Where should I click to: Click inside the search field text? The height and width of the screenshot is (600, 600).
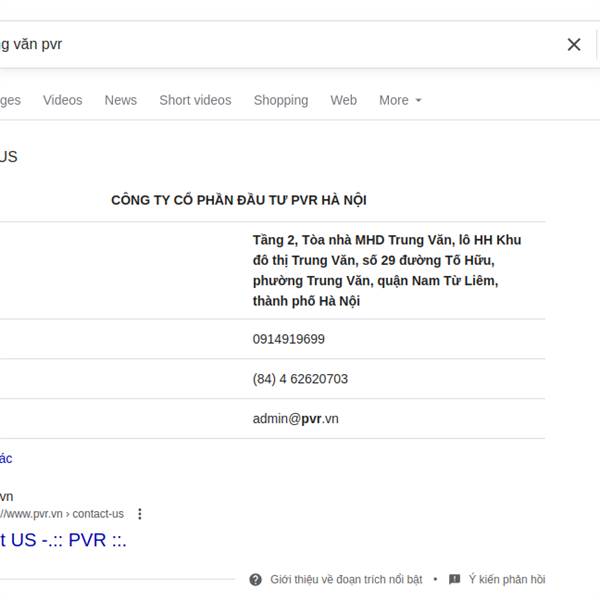point(31,44)
